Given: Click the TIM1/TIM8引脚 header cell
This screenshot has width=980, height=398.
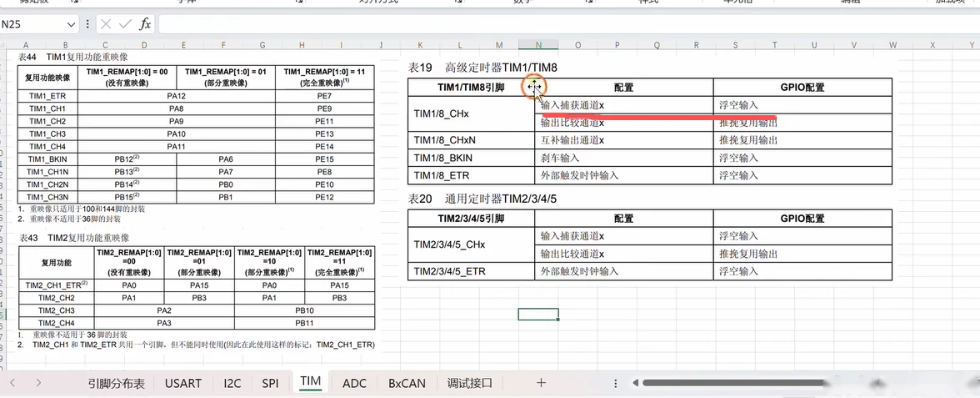Looking at the screenshot, I should click(471, 88).
